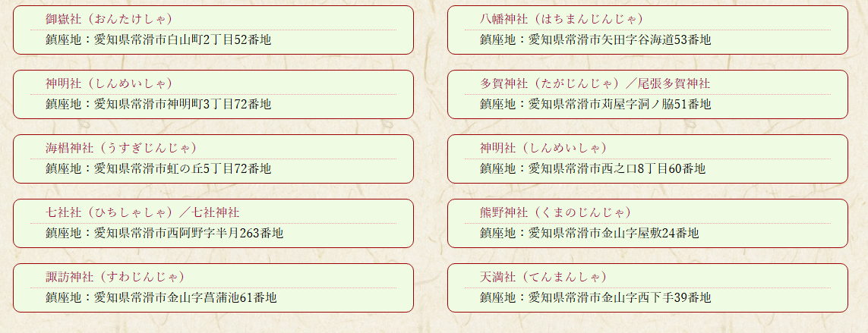
Task: Select the 神明町3丁目72番地 address line
Action: [158, 104]
